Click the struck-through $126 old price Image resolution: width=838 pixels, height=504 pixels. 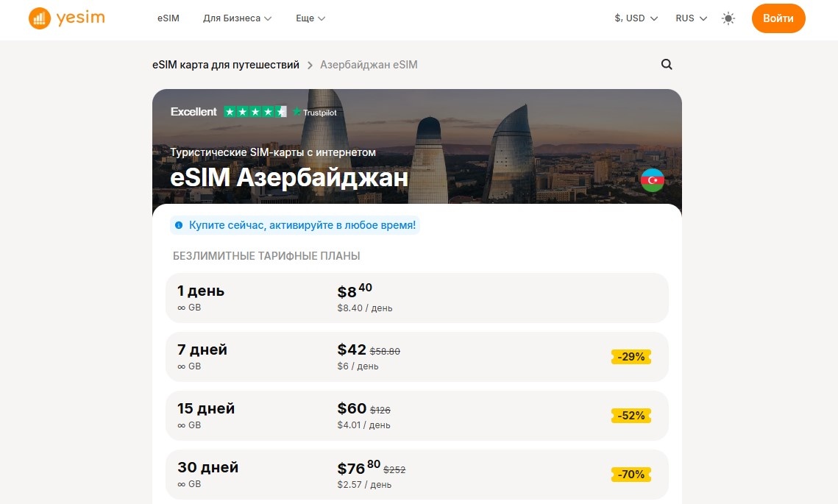pos(380,410)
